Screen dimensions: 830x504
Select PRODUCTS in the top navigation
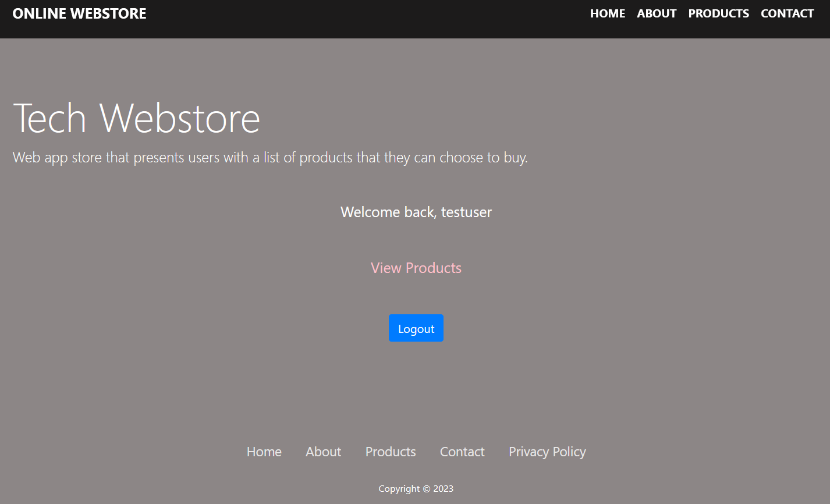(718, 13)
